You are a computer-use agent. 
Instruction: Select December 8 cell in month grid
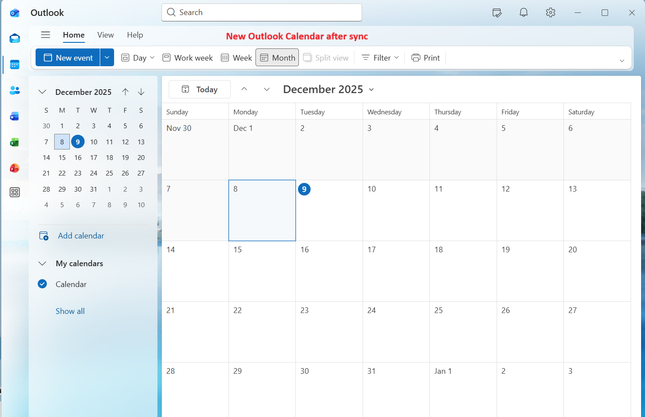point(262,210)
